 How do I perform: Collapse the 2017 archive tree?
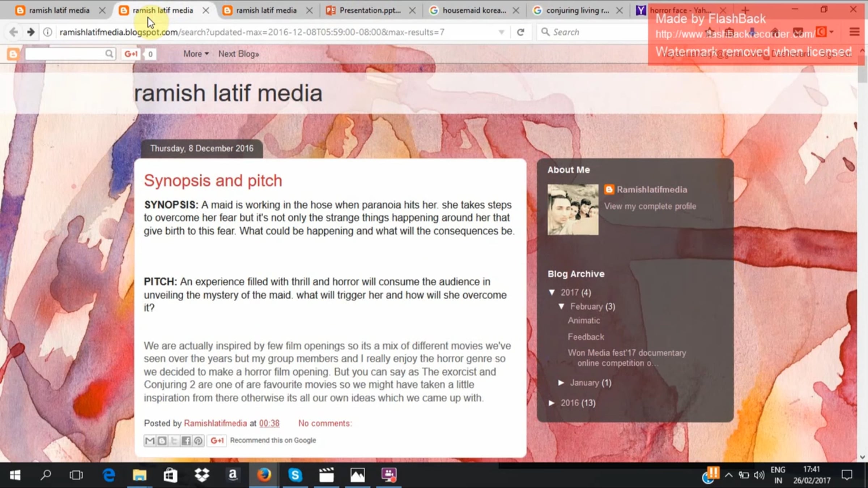(x=552, y=292)
